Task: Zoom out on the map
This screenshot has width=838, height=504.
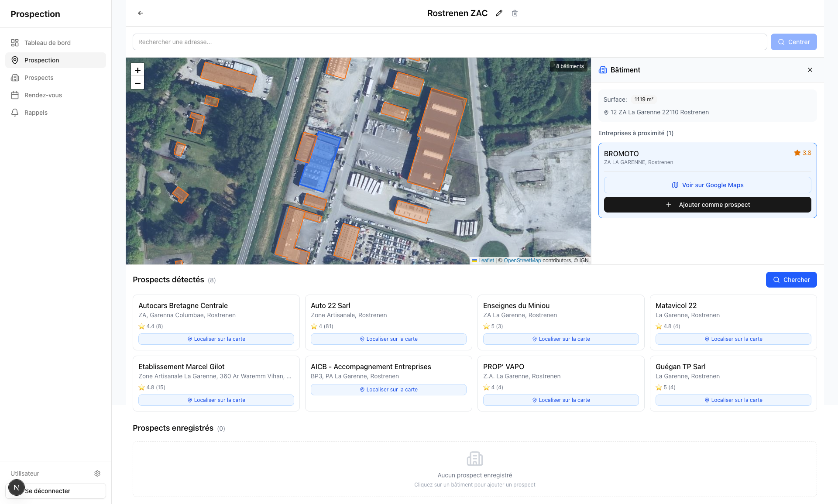Action: 137,83
